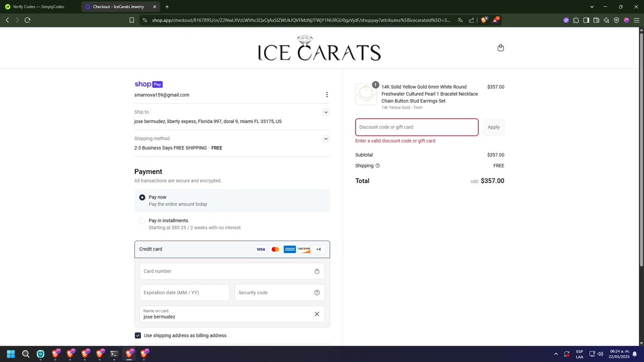Open the Brave Wallet icon

[596, 20]
